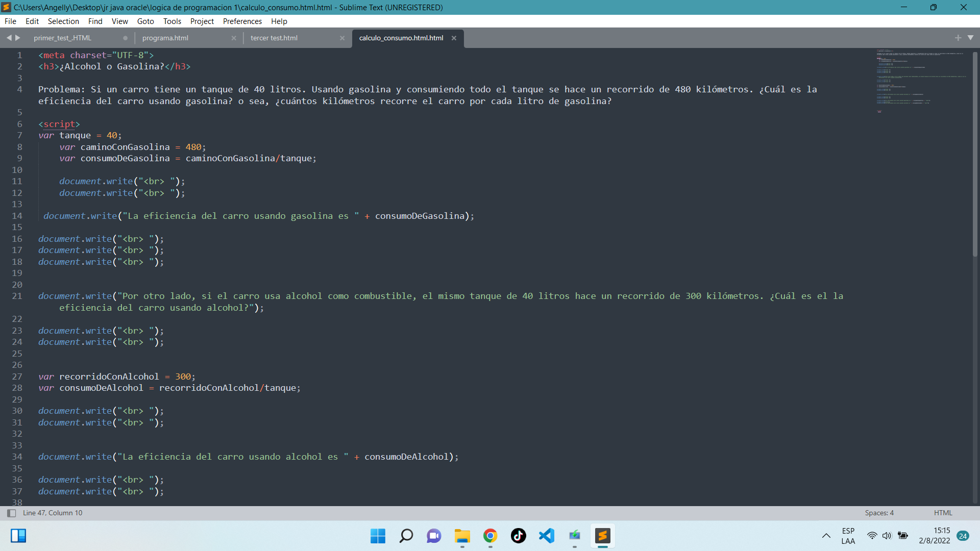
Task: Click variable name caminoConGasolina on line 8
Action: tap(125, 147)
